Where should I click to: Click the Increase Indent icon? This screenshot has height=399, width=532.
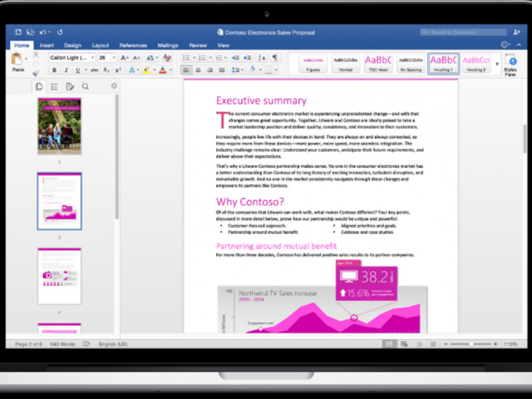(247, 57)
